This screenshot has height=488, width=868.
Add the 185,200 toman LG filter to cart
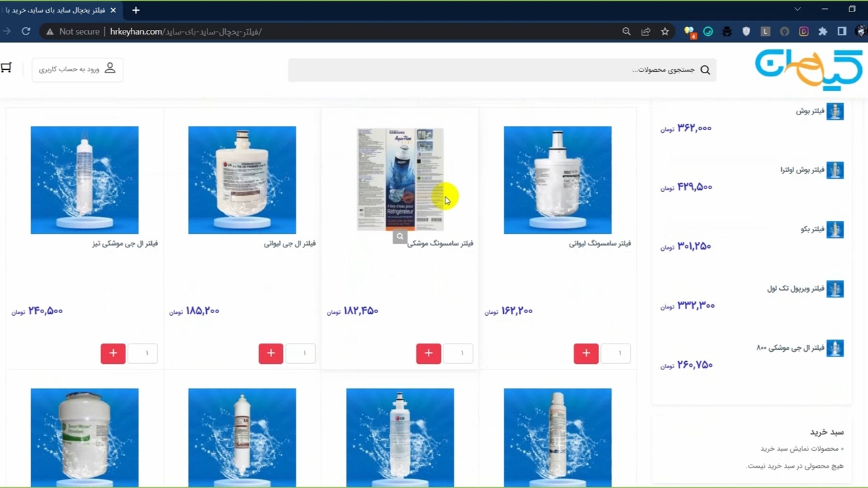point(271,353)
